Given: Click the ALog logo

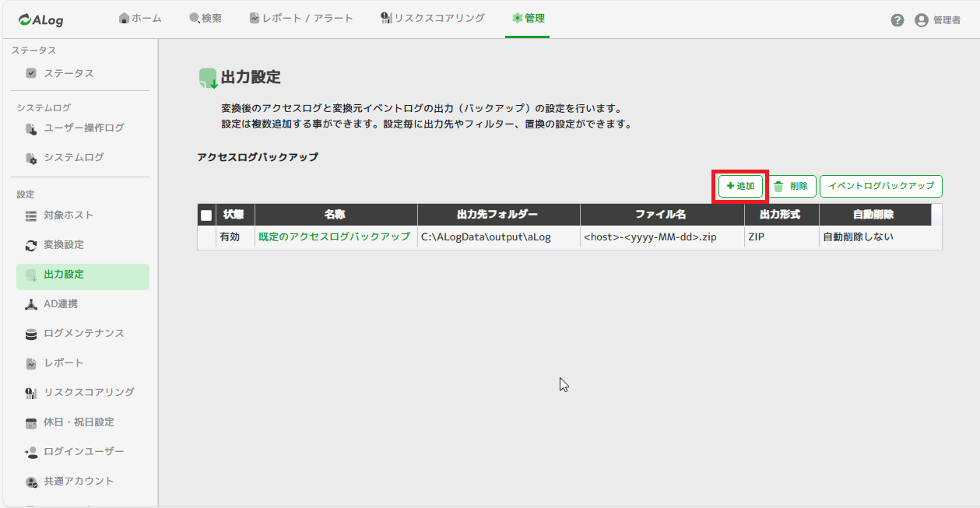Looking at the screenshot, I should 40,20.
